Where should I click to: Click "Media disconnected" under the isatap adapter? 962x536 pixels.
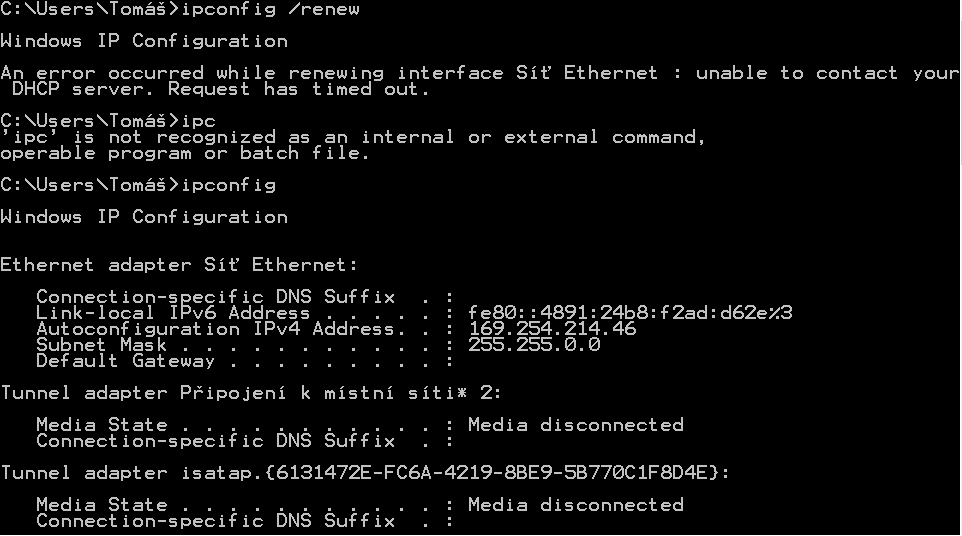pos(576,505)
